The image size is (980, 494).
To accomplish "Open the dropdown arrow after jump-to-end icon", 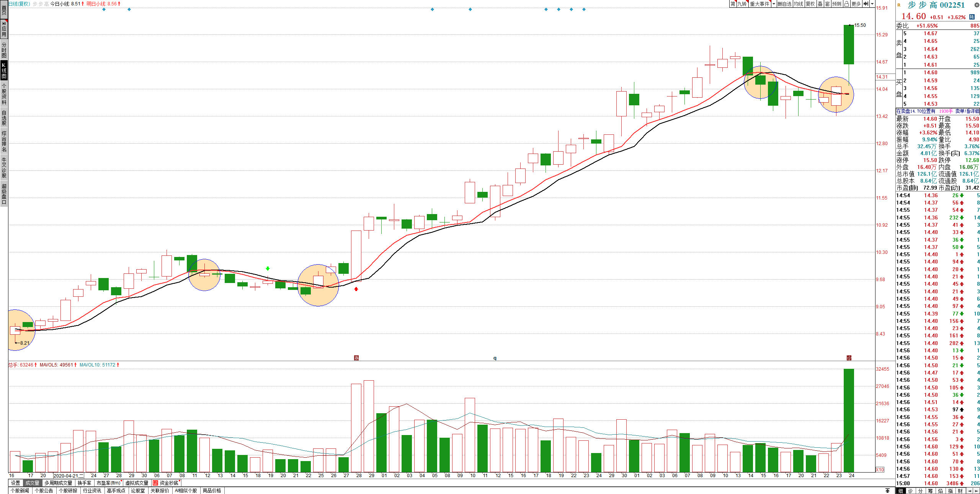I will click(x=872, y=4).
